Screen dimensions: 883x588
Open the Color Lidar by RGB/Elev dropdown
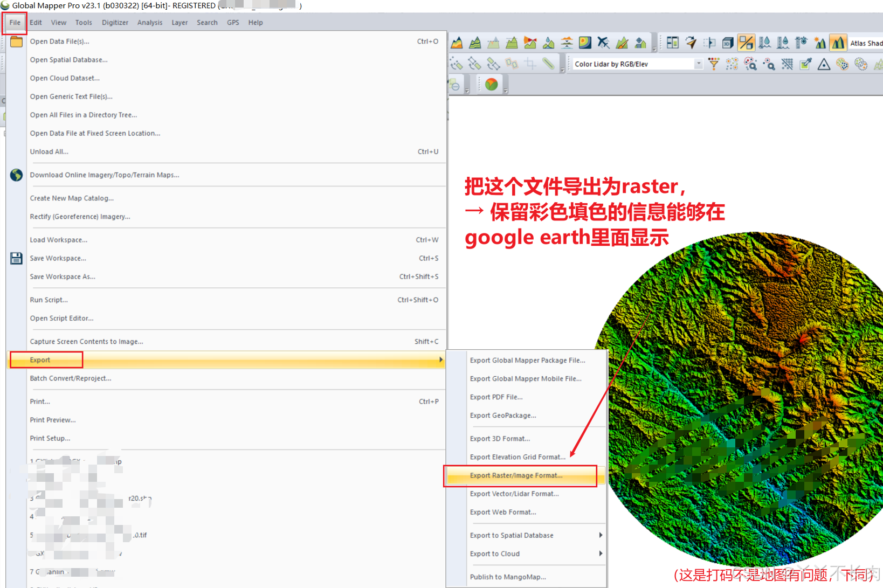[x=698, y=64]
